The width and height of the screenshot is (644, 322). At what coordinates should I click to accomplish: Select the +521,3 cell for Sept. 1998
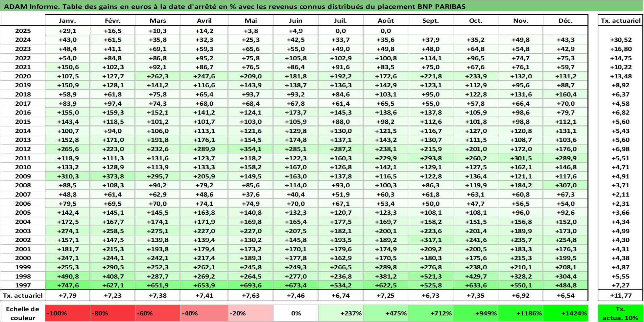431,276
